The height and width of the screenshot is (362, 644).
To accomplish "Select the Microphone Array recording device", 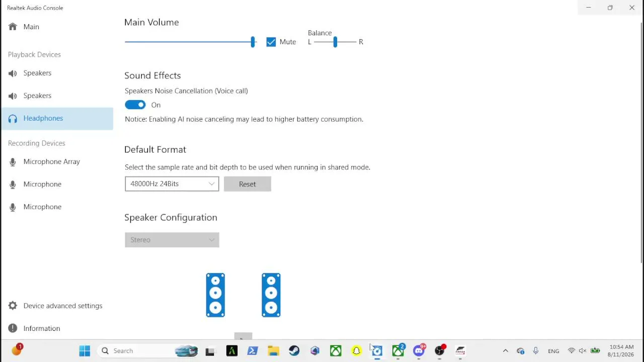I will pyautogui.click(x=57, y=162).
